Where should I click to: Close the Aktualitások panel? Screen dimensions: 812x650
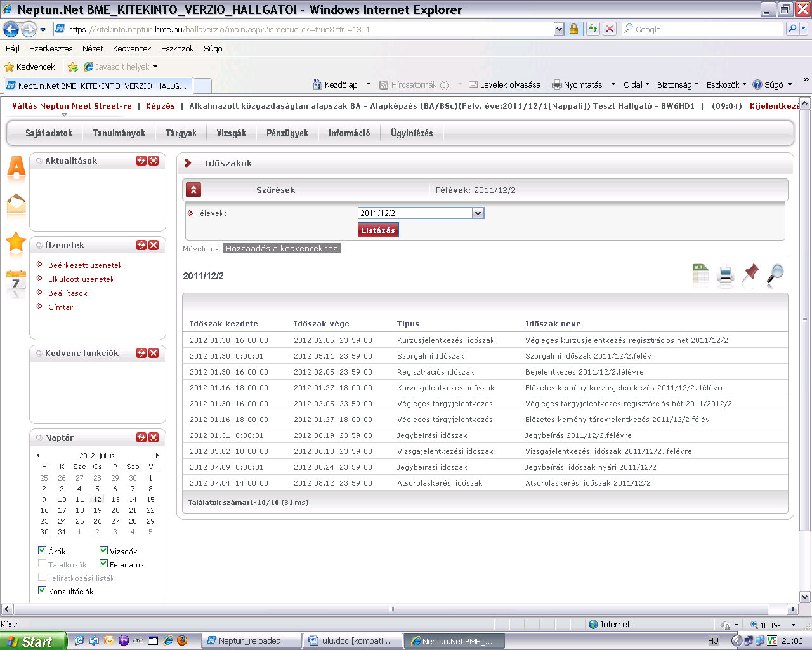coord(154,161)
